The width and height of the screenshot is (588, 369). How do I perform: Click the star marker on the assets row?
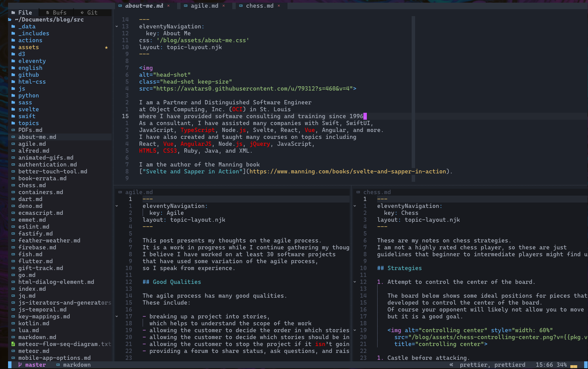click(x=106, y=48)
